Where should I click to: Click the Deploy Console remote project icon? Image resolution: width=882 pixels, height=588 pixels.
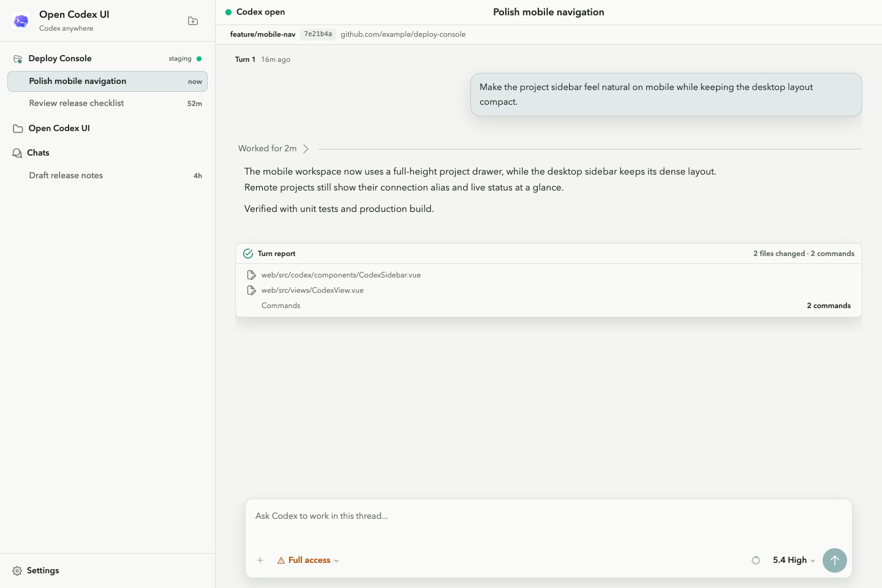pos(18,59)
